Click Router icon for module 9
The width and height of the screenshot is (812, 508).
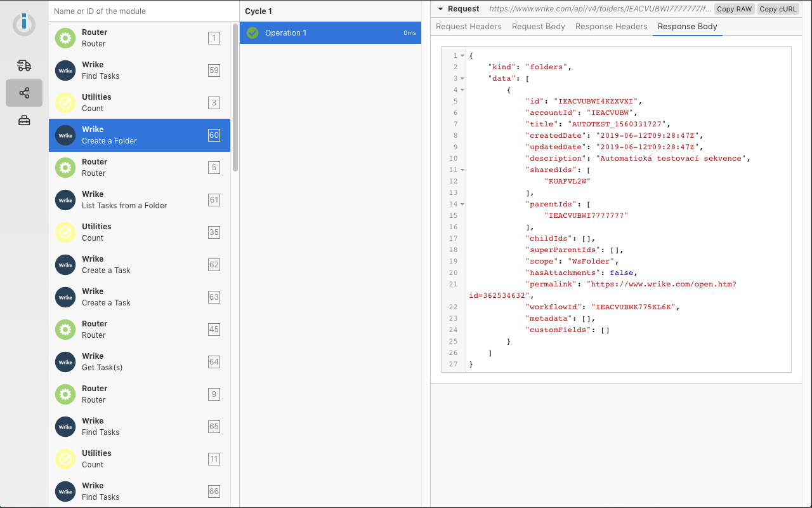[65, 394]
